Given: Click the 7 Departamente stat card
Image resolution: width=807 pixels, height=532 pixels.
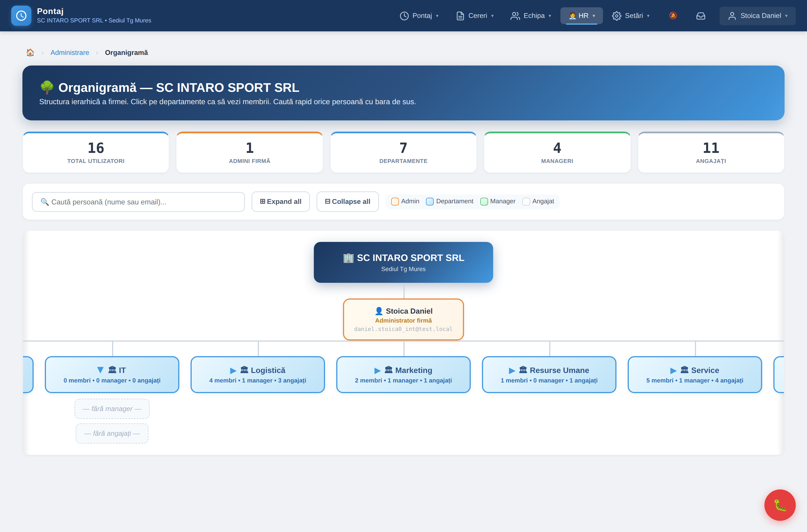Looking at the screenshot, I should (x=403, y=152).
